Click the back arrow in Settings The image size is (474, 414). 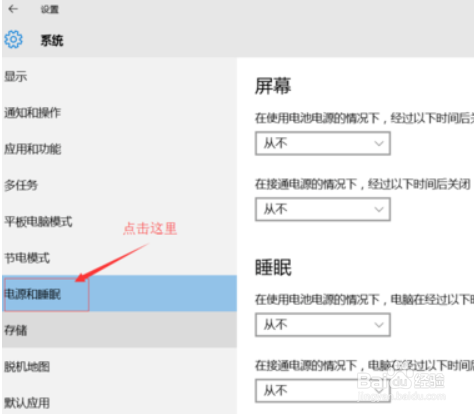[13, 9]
